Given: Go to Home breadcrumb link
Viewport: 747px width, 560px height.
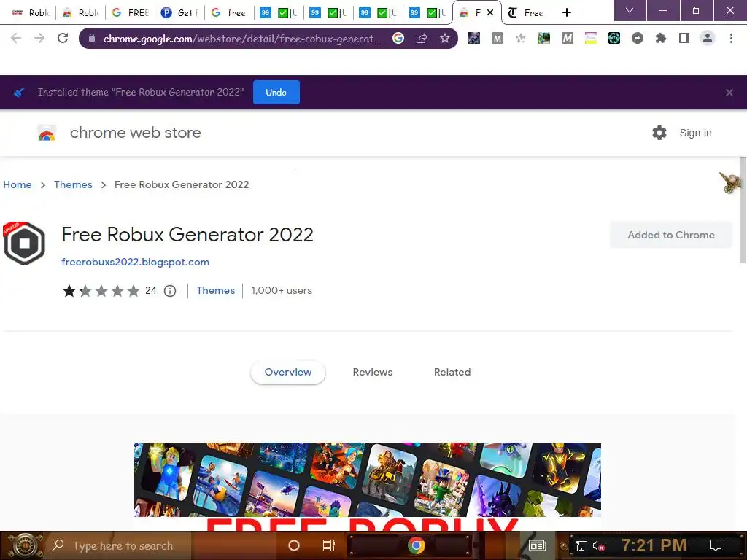Looking at the screenshot, I should click(18, 184).
